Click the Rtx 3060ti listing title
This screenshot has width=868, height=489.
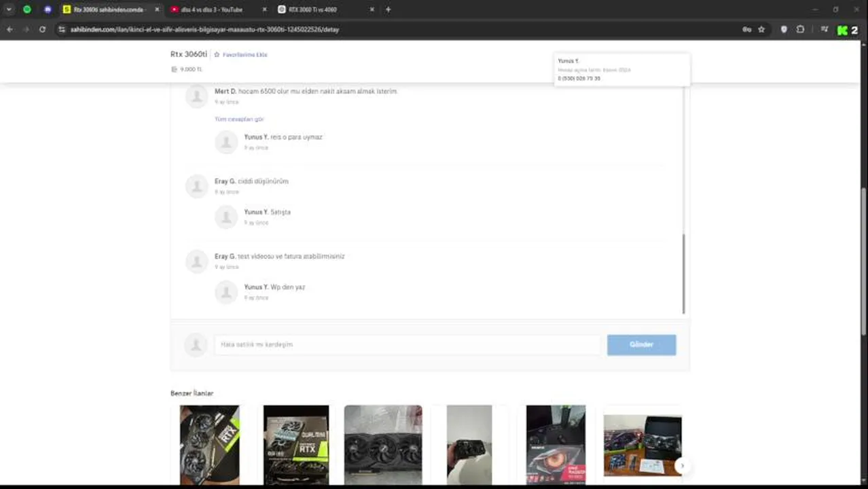point(188,54)
